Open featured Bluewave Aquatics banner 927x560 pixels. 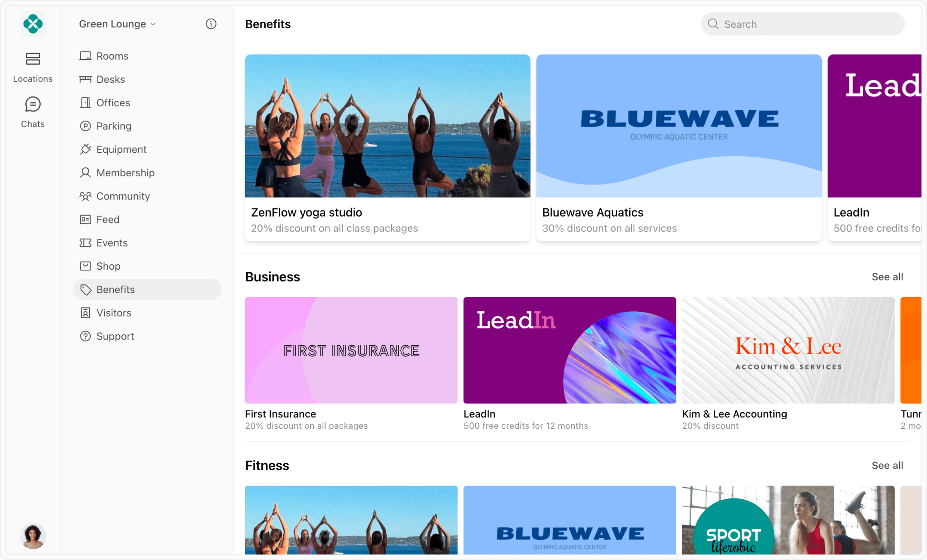679,126
